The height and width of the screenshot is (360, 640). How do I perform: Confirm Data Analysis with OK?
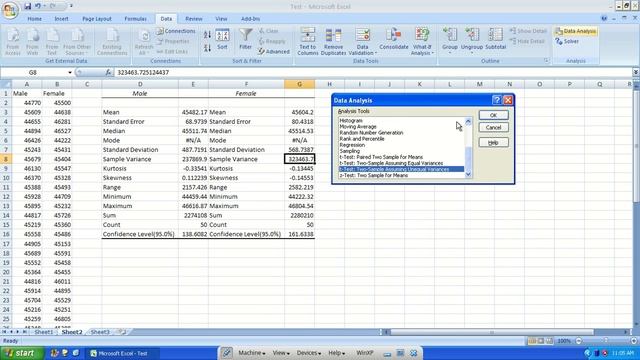(493, 115)
